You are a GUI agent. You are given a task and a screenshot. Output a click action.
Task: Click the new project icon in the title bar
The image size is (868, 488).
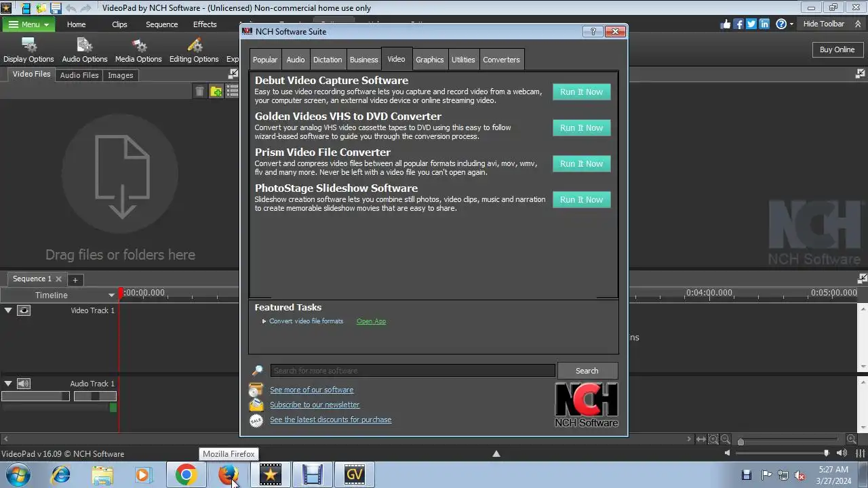(25, 8)
